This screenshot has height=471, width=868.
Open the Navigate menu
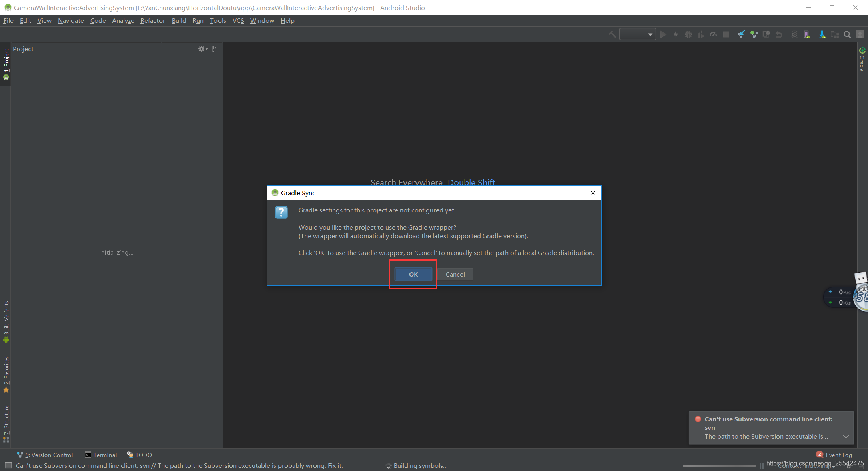coord(71,20)
